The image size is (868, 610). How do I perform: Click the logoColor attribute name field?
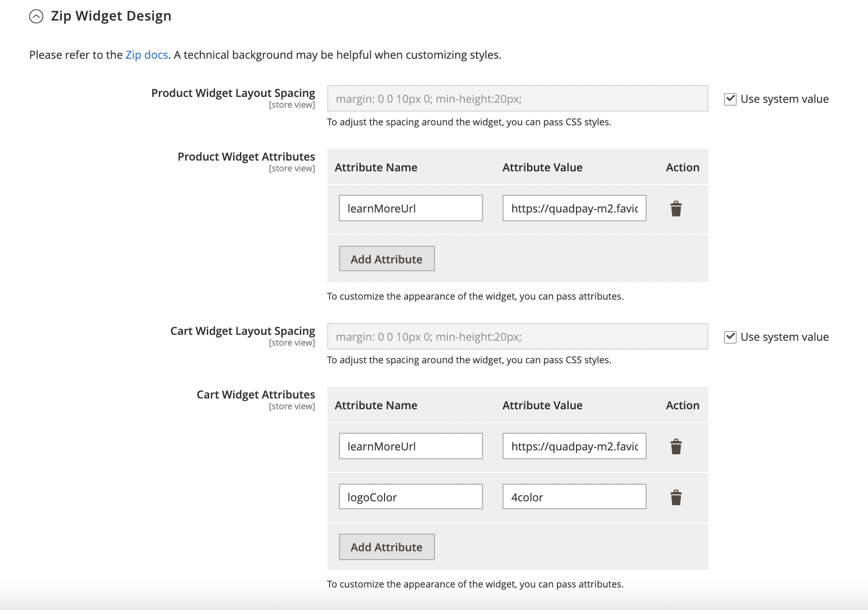coord(410,497)
